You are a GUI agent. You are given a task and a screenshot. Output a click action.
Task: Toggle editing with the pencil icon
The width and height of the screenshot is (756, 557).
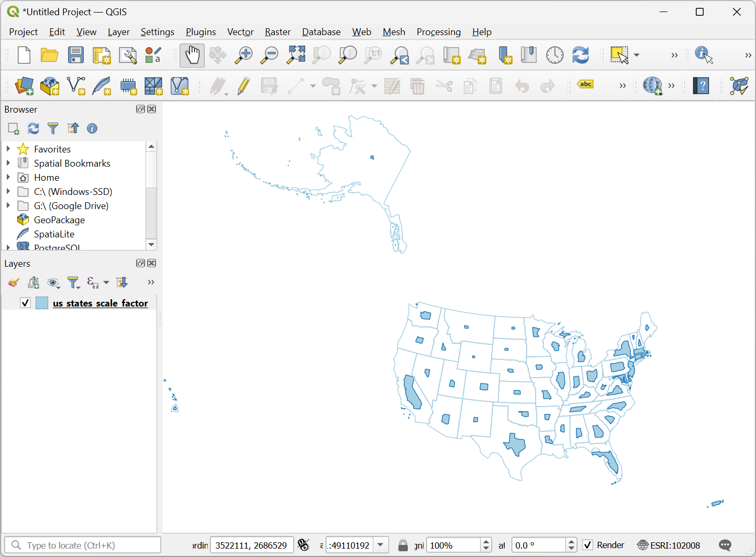point(243,86)
